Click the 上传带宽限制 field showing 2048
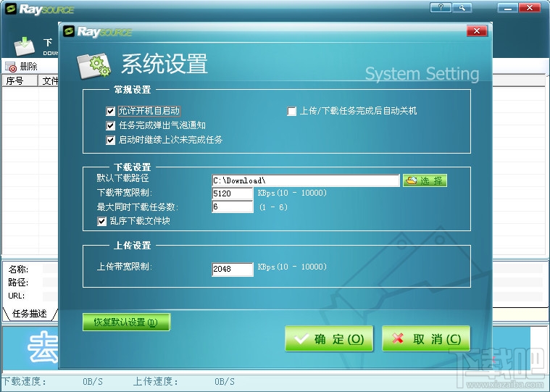 click(232, 270)
